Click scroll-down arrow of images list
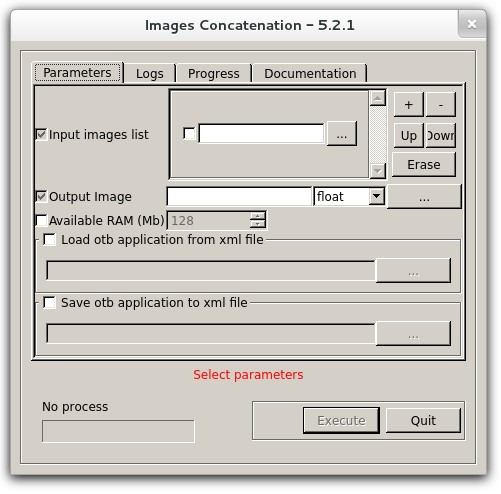This screenshot has height=494, width=501. click(x=378, y=171)
